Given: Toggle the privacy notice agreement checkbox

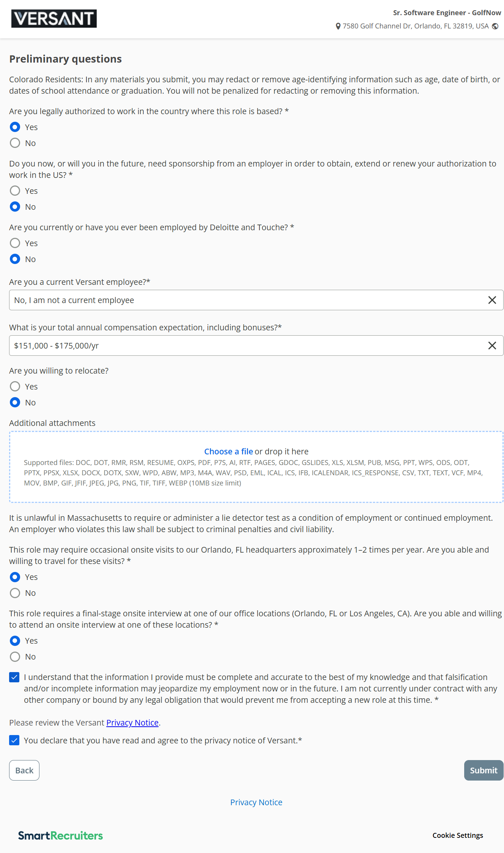Looking at the screenshot, I should (14, 740).
